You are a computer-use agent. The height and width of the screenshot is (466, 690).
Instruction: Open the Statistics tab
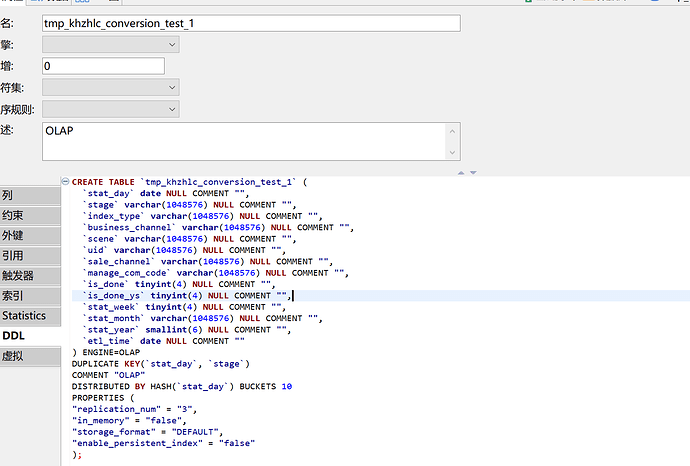coord(30,316)
